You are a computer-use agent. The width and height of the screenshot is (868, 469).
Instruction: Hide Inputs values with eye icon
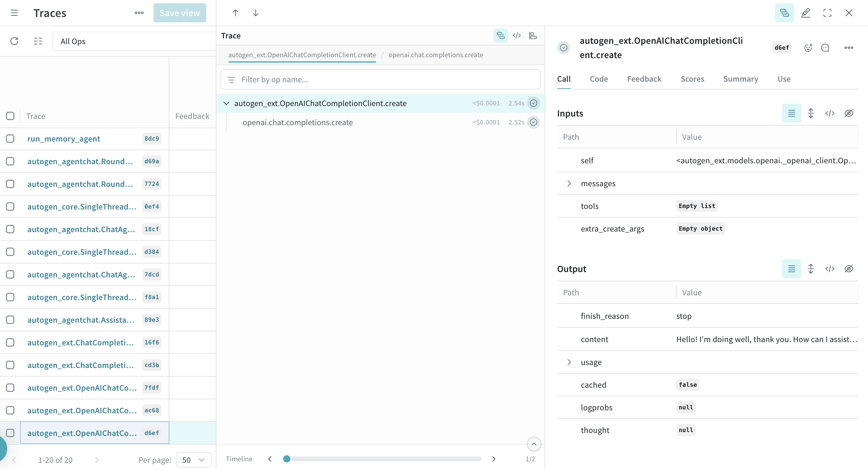(849, 113)
